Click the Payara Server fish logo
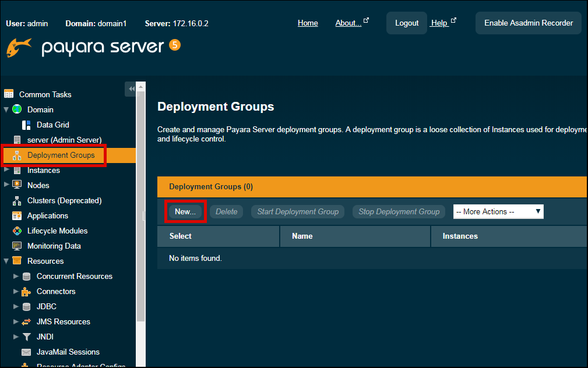 pos(19,49)
